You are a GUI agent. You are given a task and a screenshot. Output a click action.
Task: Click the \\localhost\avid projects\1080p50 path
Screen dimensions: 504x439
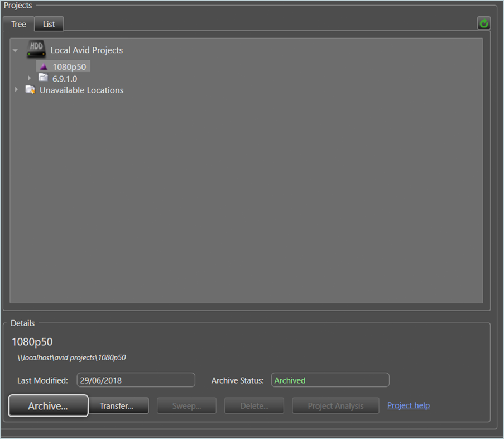point(71,357)
